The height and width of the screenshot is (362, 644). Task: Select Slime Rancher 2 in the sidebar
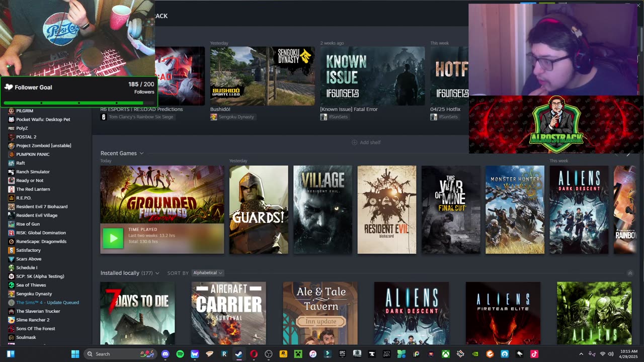tap(33, 320)
